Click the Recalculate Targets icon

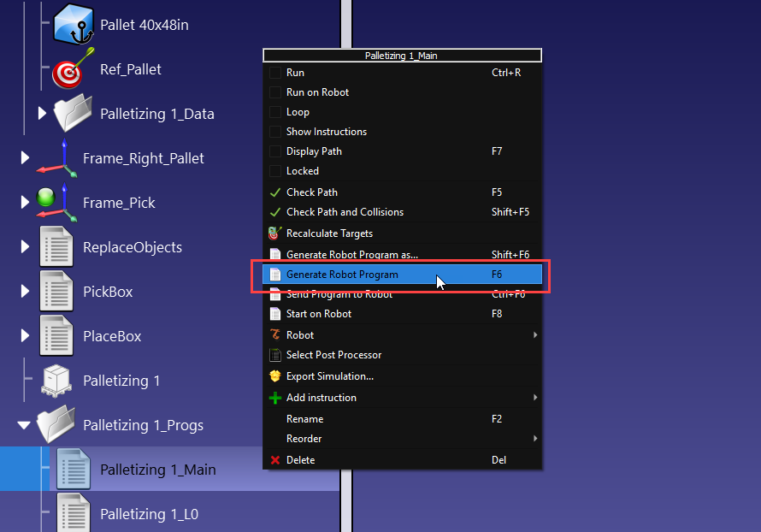pyautogui.click(x=274, y=233)
